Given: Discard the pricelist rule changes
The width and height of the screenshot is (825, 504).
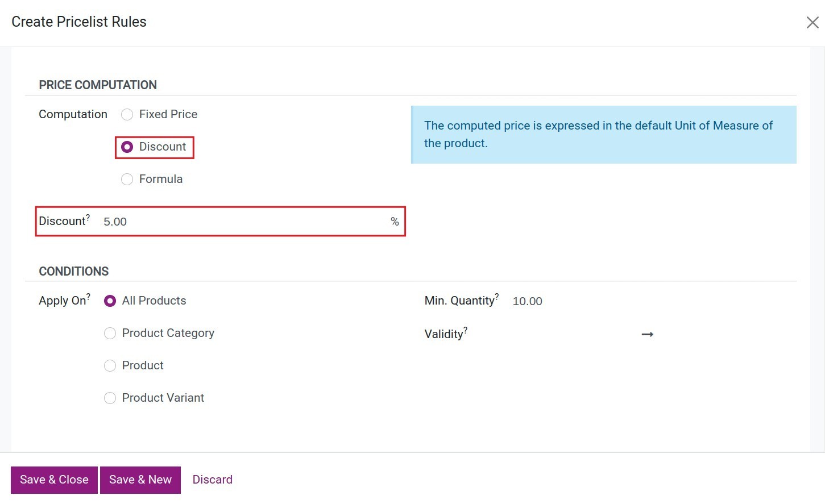Looking at the screenshot, I should (x=212, y=480).
